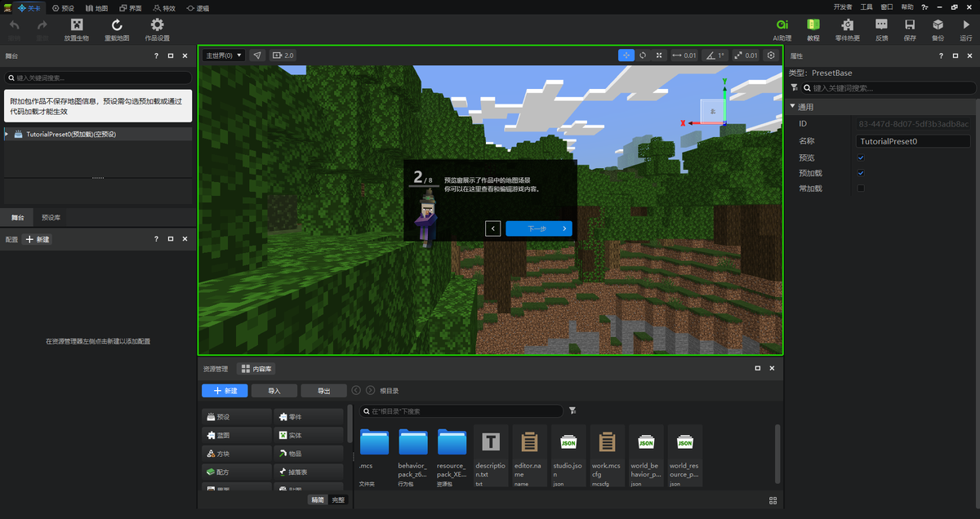Switch to the 内容库 tab
This screenshot has height=519, width=980.
(258, 369)
